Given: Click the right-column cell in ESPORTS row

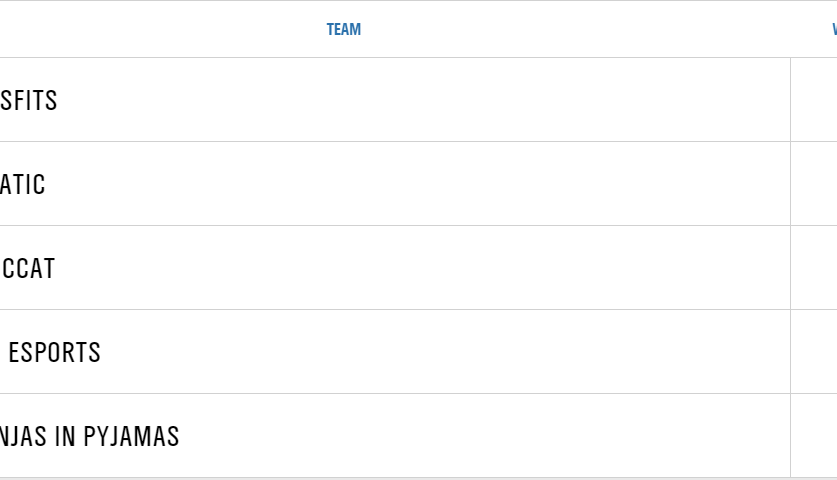Looking at the screenshot, I should tap(814, 352).
